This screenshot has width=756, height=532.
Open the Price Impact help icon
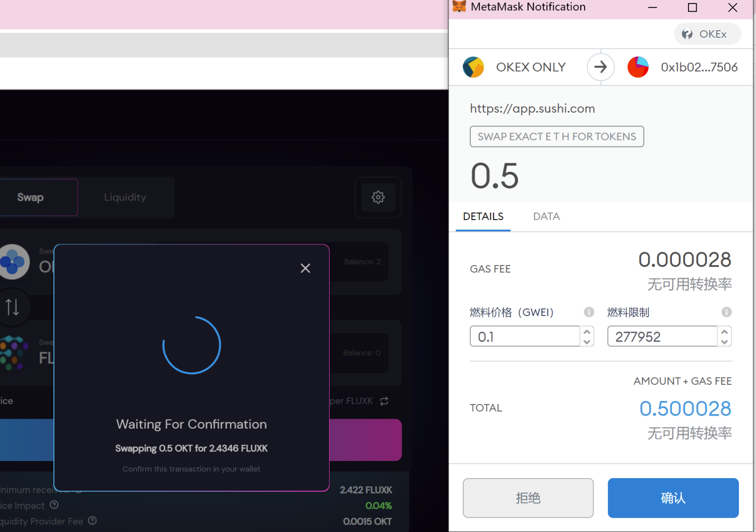[54, 505]
